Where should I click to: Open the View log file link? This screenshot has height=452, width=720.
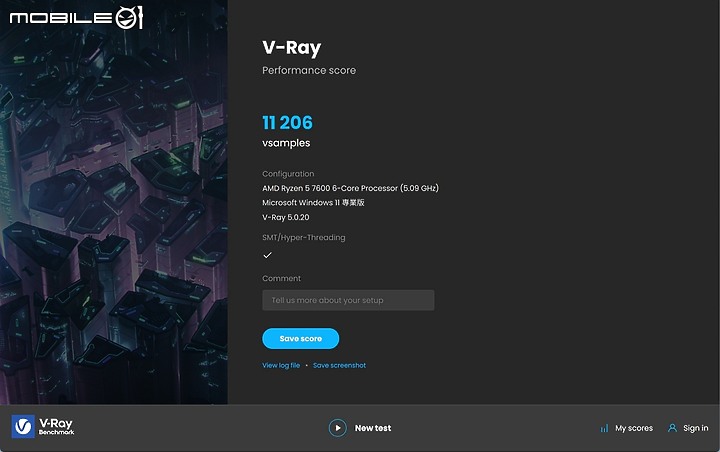(281, 366)
